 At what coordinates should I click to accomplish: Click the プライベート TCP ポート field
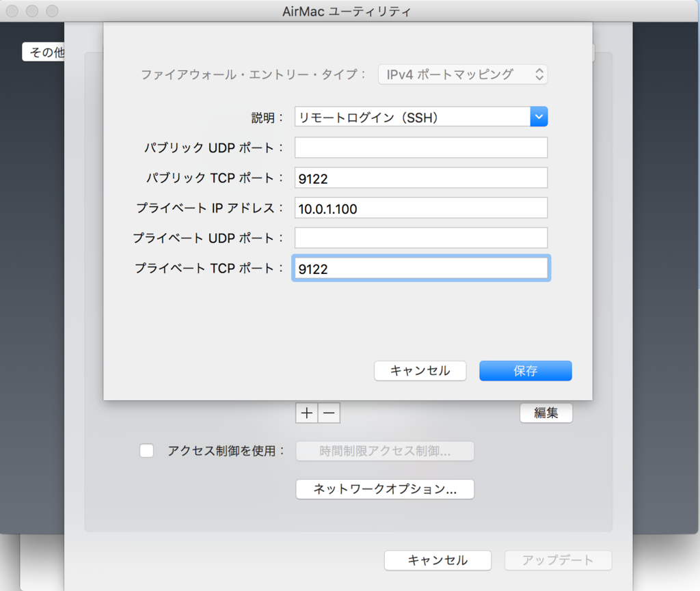click(x=421, y=268)
